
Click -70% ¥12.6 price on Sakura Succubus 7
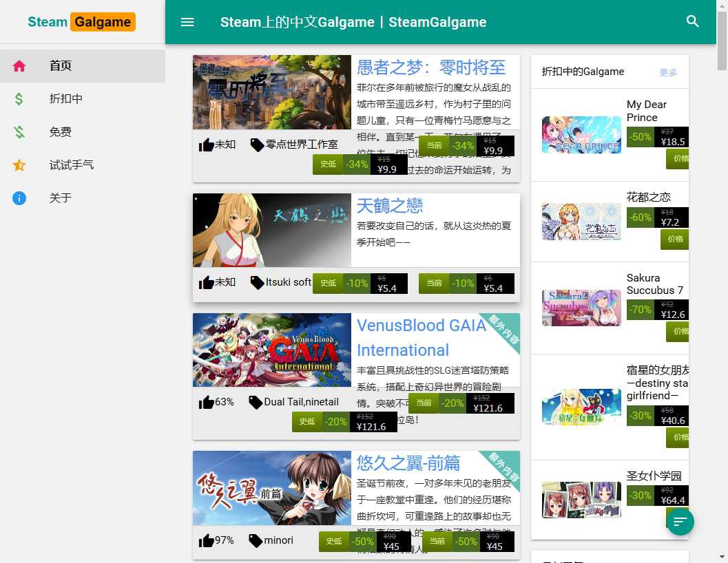coord(658,310)
